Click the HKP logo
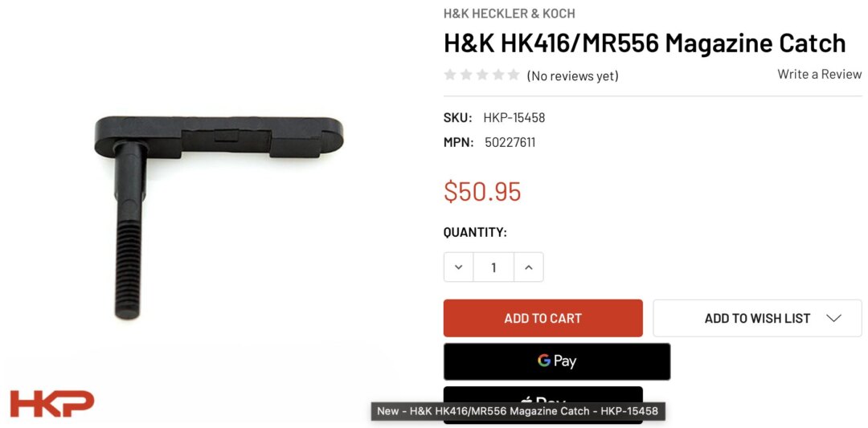The image size is (868, 428). click(52, 404)
